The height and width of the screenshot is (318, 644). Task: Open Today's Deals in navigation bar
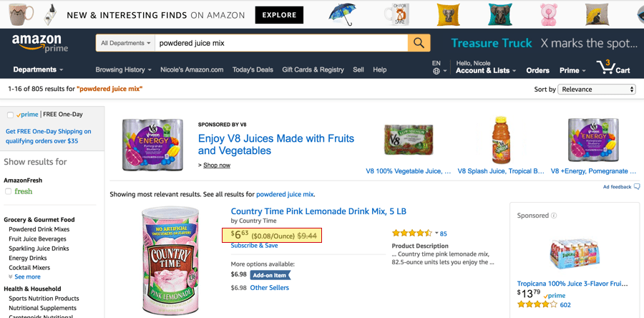(x=253, y=70)
